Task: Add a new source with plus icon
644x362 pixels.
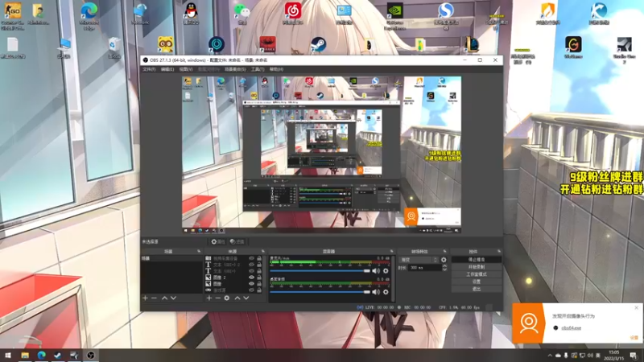Action: (x=209, y=298)
